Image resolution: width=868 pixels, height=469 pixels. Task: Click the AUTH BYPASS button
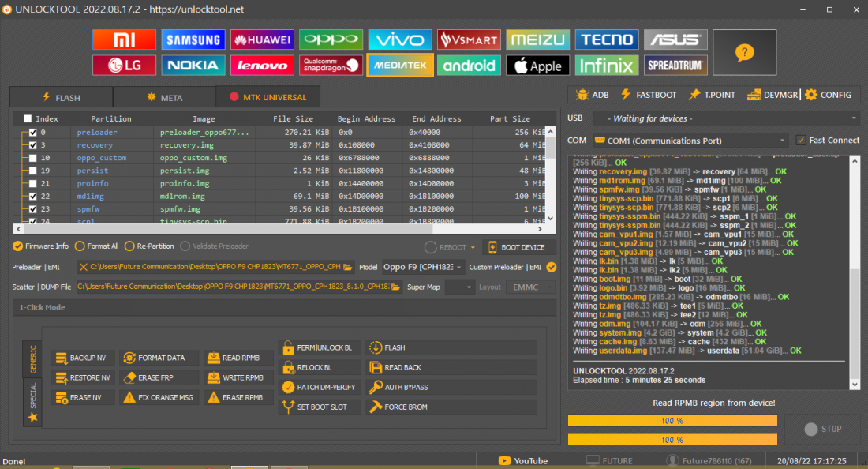click(x=451, y=387)
